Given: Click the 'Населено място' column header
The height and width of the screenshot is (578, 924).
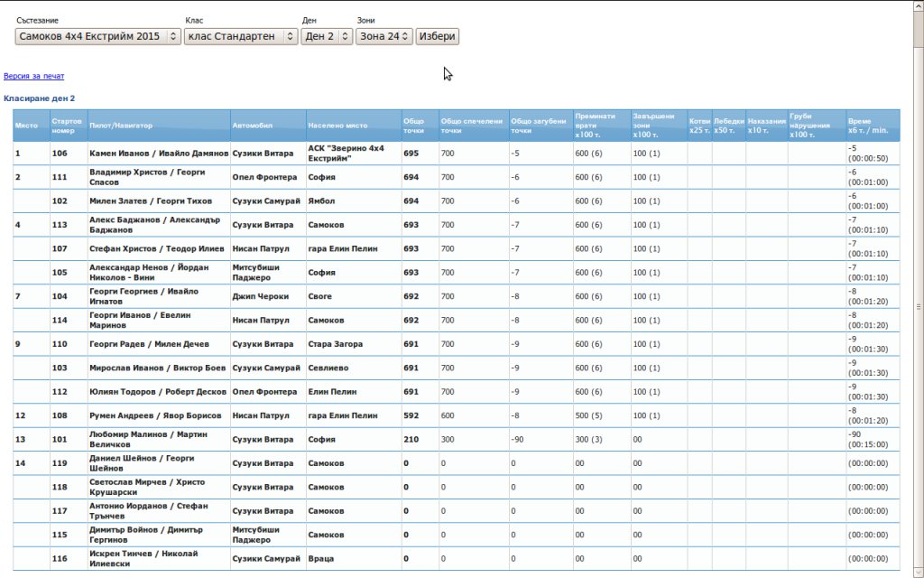Looking at the screenshot, I should tap(337, 126).
